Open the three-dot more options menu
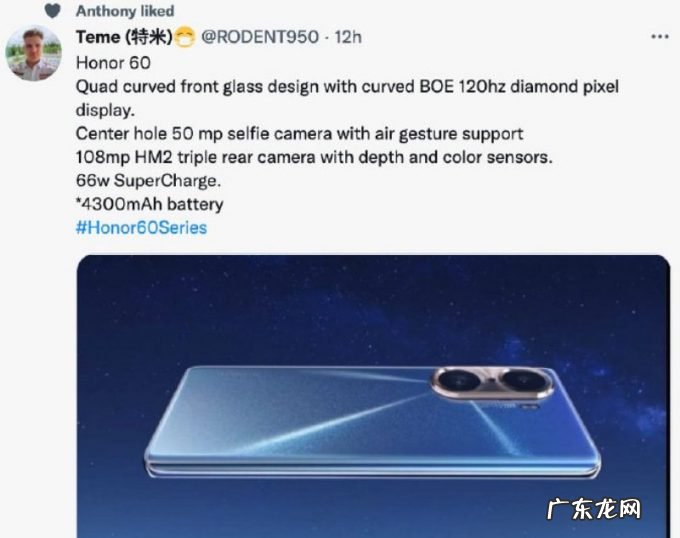The height and width of the screenshot is (538, 680). 660,37
